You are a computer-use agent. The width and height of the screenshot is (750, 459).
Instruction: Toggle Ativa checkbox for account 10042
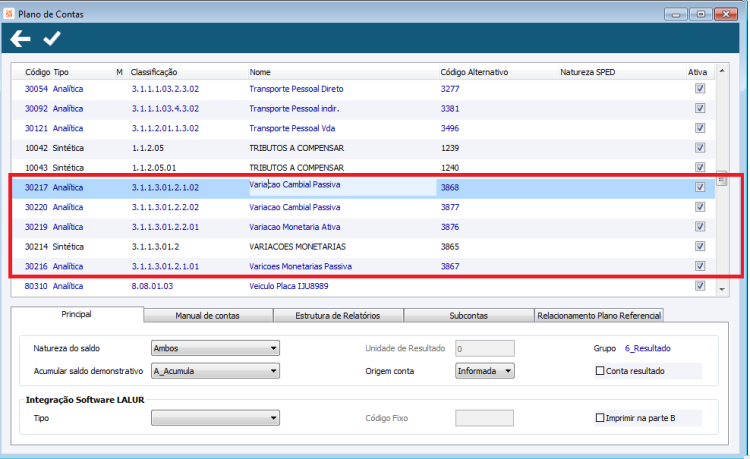[x=700, y=148]
